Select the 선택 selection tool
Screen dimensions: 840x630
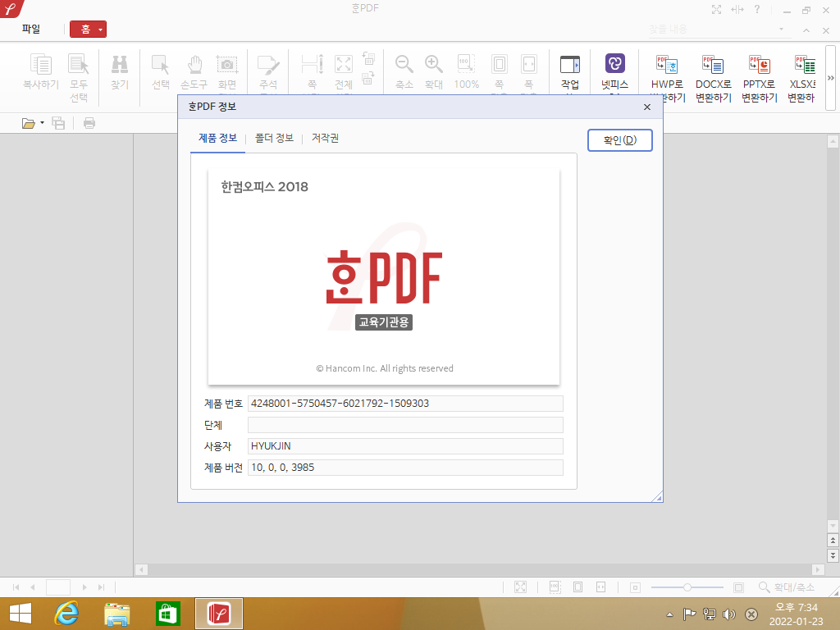click(x=160, y=64)
